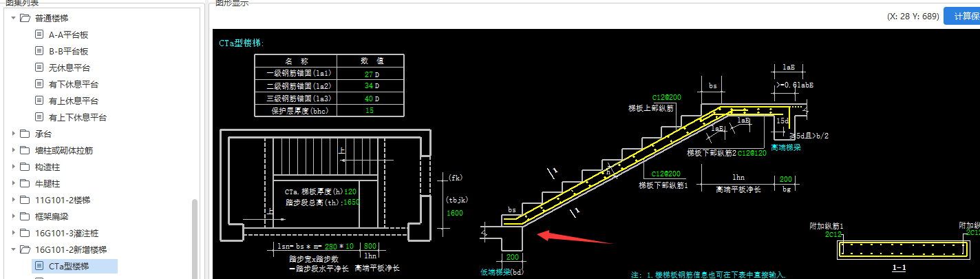Click the 1-1 section label
The width and height of the screenshot is (980, 279).
pyautogui.click(x=899, y=267)
